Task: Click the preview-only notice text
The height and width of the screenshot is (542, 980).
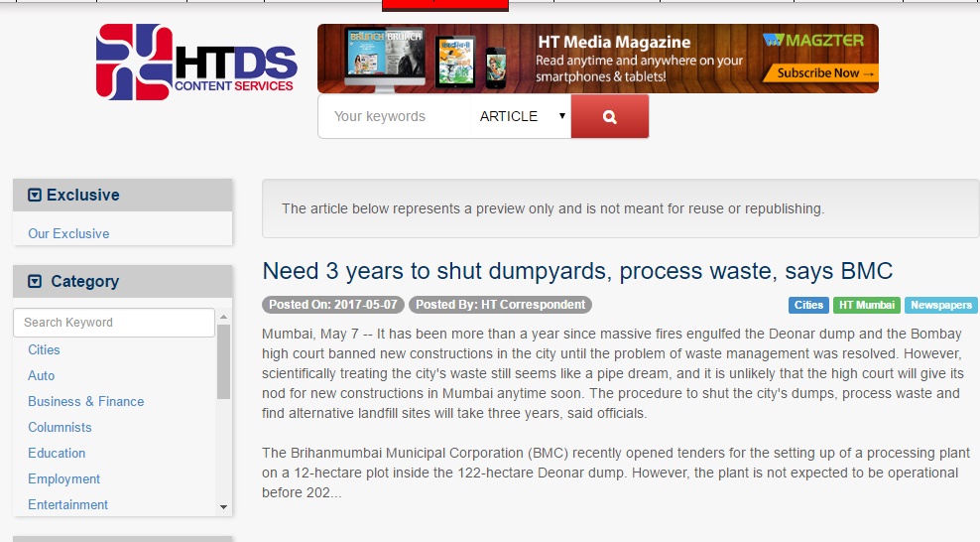Action: tap(553, 208)
